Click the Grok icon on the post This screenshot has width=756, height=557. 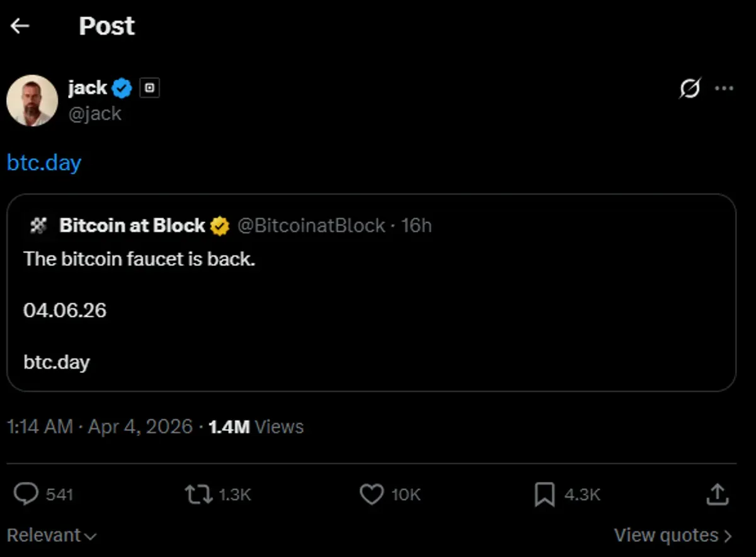(x=690, y=89)
